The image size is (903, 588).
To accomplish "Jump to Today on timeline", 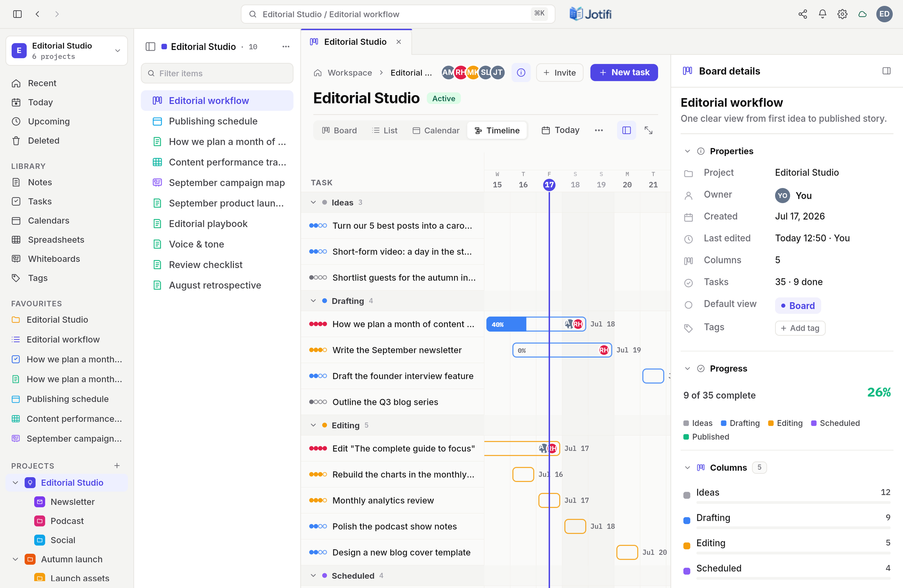I will coord(560,130).
